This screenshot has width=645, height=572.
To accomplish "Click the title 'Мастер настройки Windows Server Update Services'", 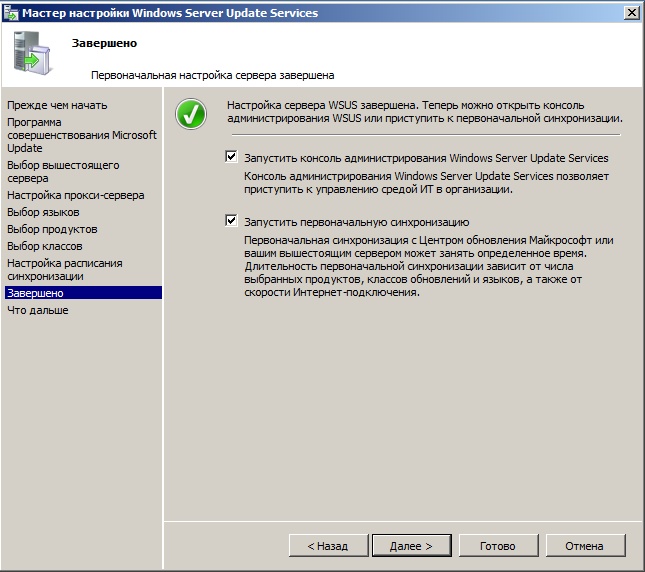I will point(170,13).
